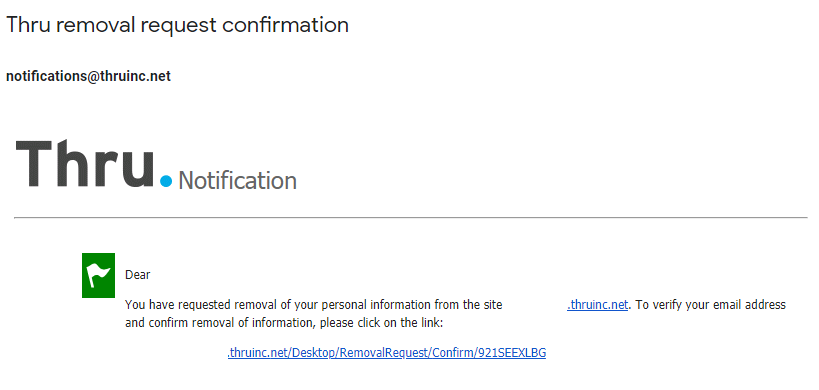Click the horizontal divider under the logo
The height and width of the screenshot is (390, 819).
point(411,217)
